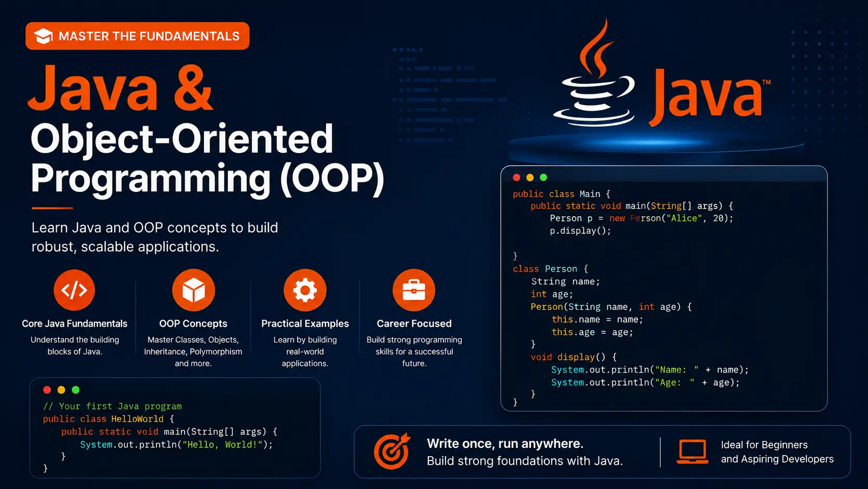The image size is (868, 489).
Task: Click the MASTER THE FUNDAMENTALS badge
Action: 138,36
